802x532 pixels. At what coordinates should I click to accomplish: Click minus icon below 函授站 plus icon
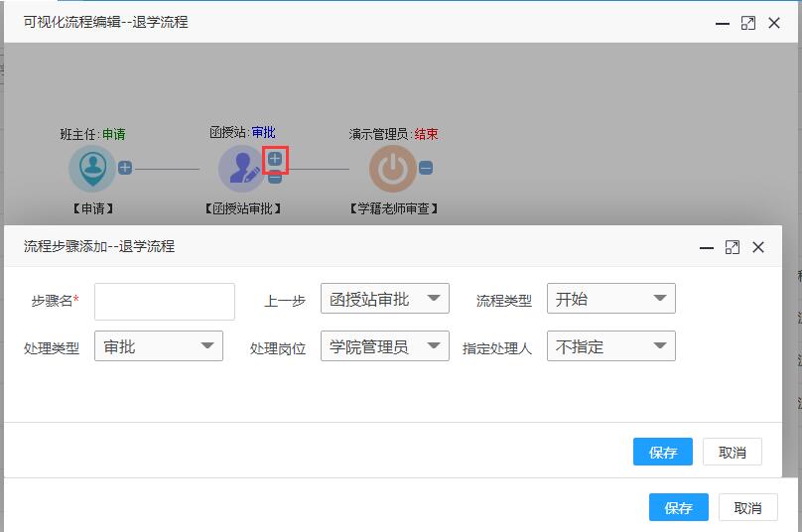click(x=275, y=178)
